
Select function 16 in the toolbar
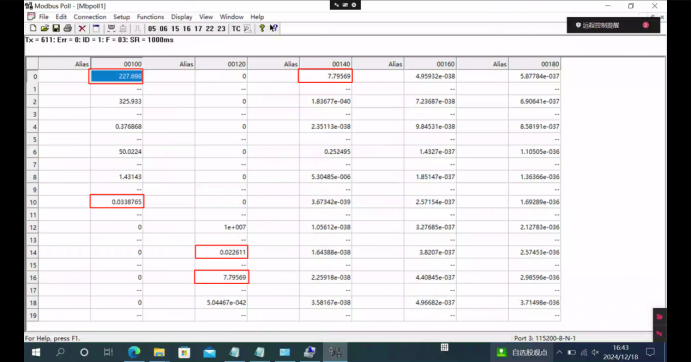point(187,29)
